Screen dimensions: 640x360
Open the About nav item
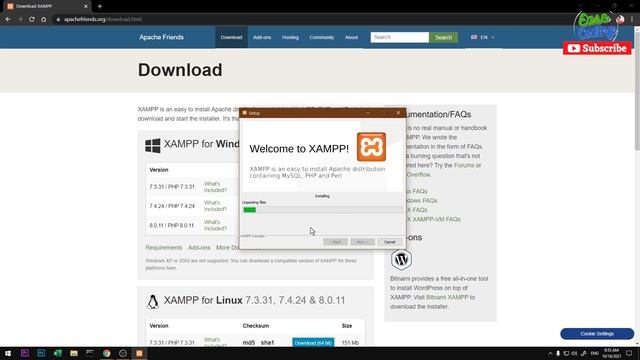[x=351, y=37]
